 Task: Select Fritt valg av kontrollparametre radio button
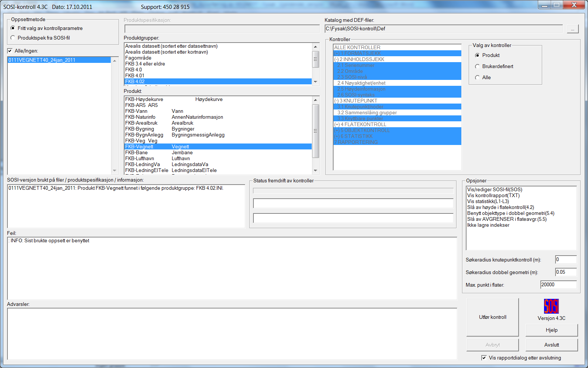point(13,28)
